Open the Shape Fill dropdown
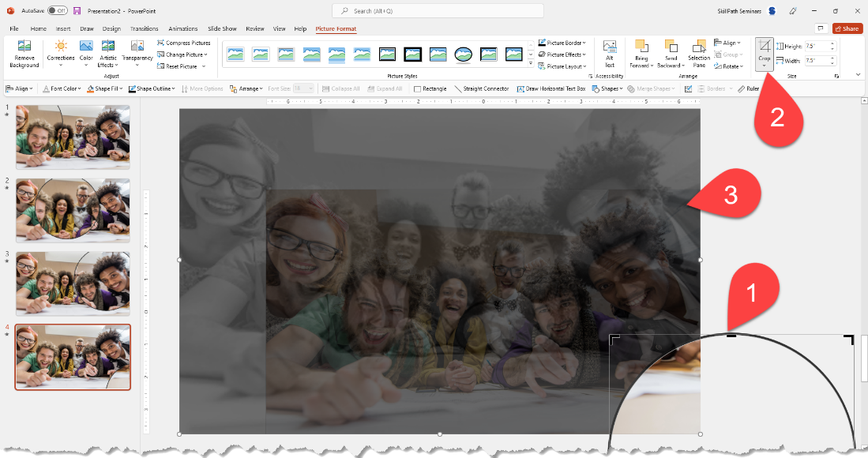 105,88
